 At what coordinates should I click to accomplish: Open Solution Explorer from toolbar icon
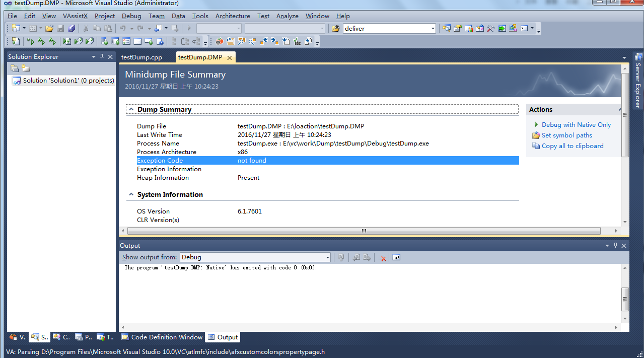point(447,29)
